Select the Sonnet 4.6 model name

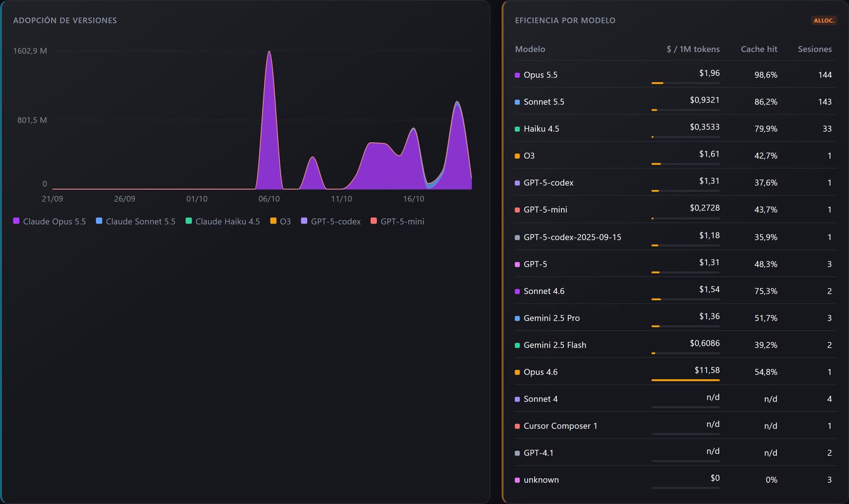[544, 291]
